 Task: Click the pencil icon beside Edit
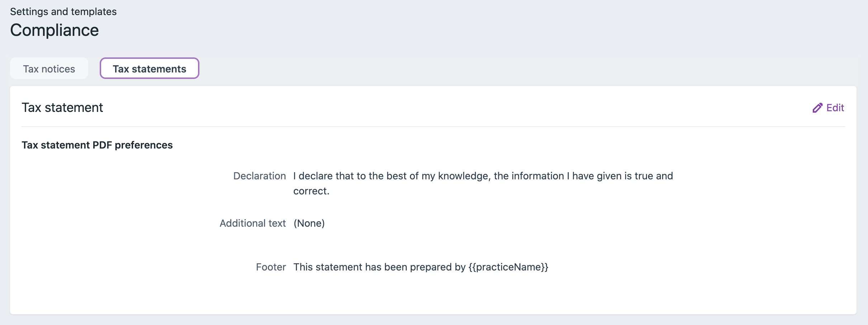(817, 108)
